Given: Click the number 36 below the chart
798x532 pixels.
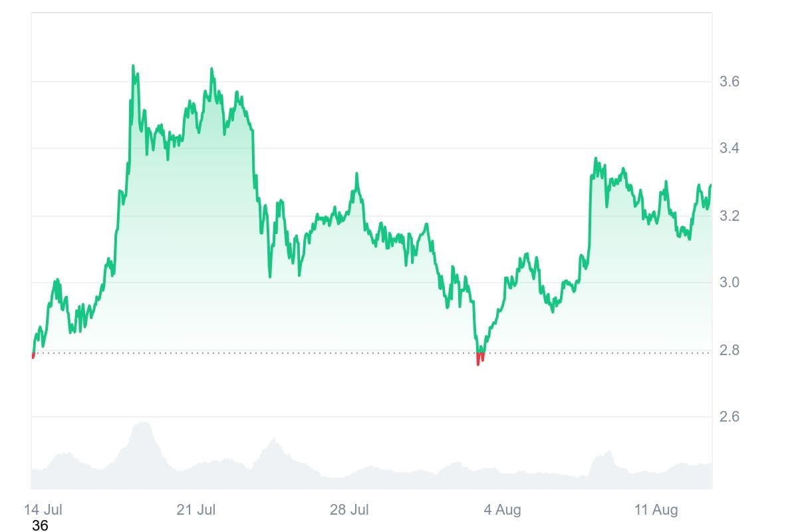Looking at the screenshot, I should [x=40, y=525].
